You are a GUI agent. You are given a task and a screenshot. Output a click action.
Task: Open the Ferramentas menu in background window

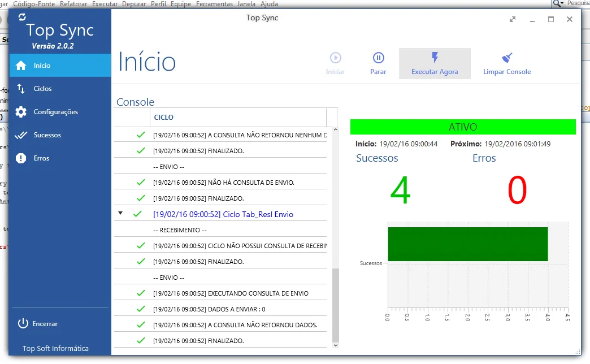click(214, 3)
